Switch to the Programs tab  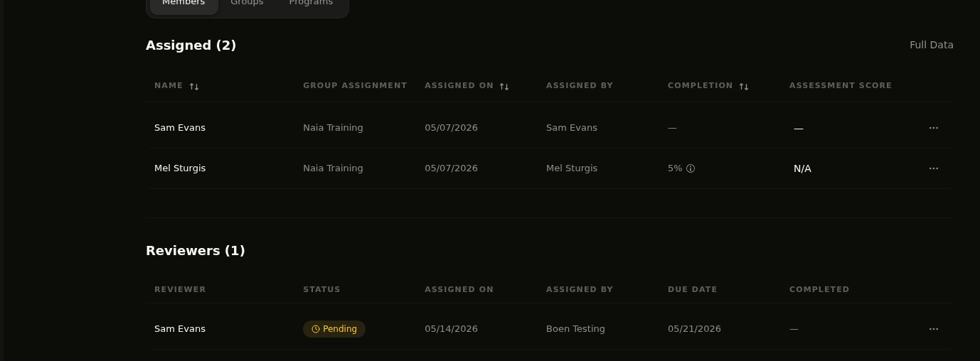(x=311, y=3)
